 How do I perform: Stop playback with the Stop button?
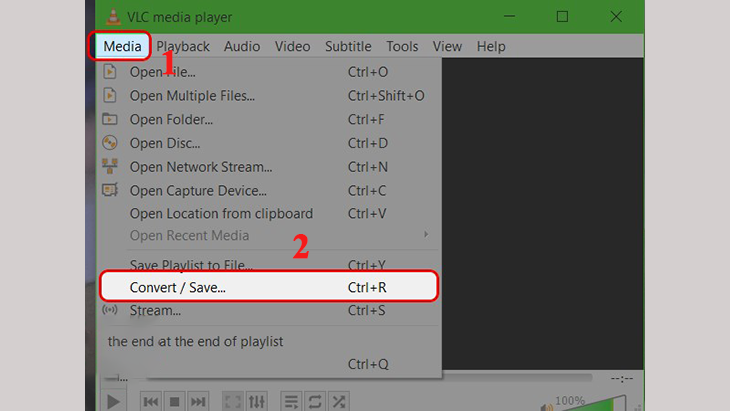[x=175, y=401]
